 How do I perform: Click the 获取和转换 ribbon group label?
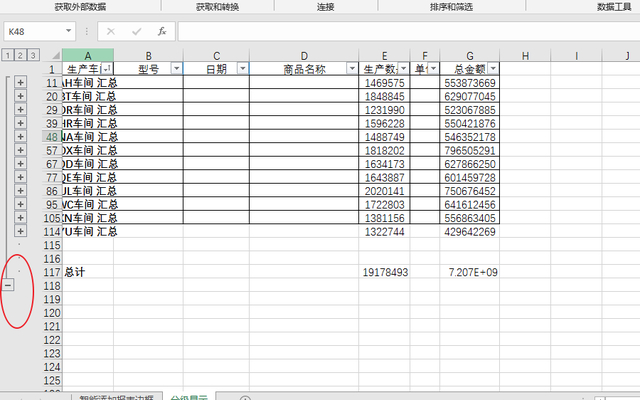pyautogui.click(x=218, y=7)
